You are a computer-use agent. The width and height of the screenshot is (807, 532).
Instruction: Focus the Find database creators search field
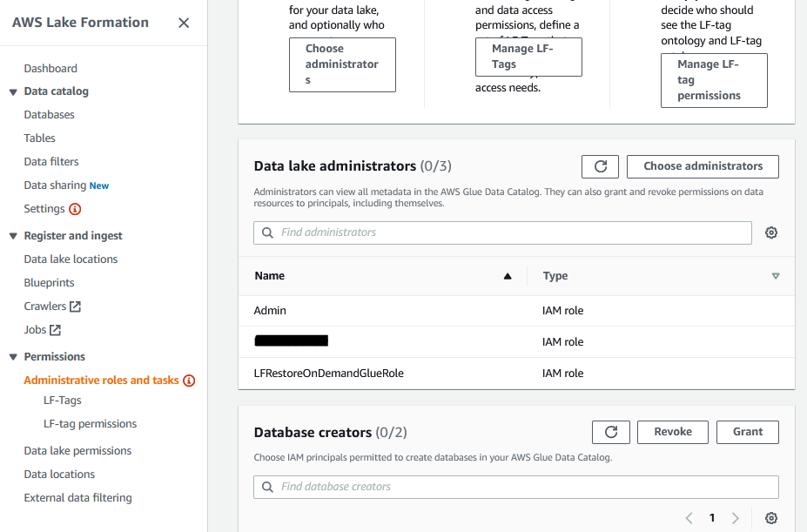click(515, 488)
